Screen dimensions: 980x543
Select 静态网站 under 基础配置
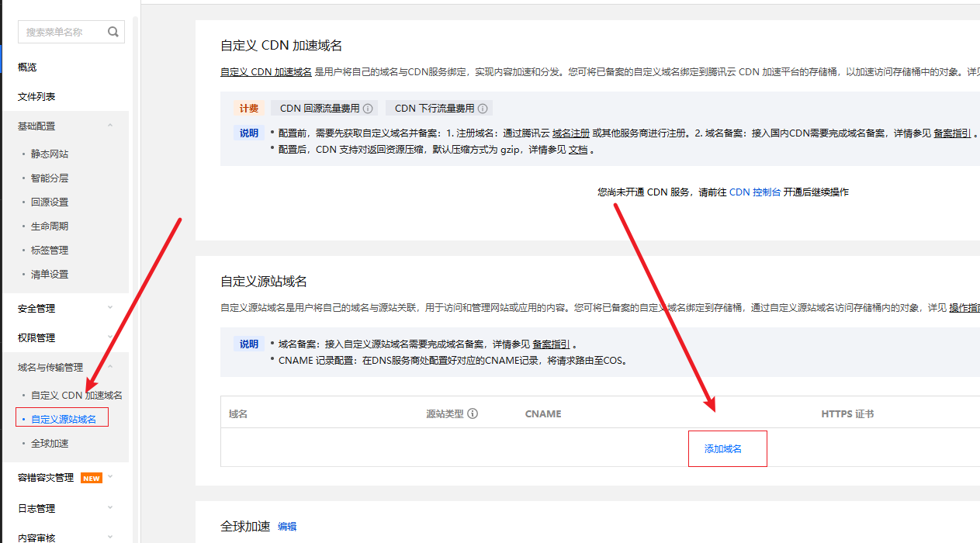(x=50, y=154)
